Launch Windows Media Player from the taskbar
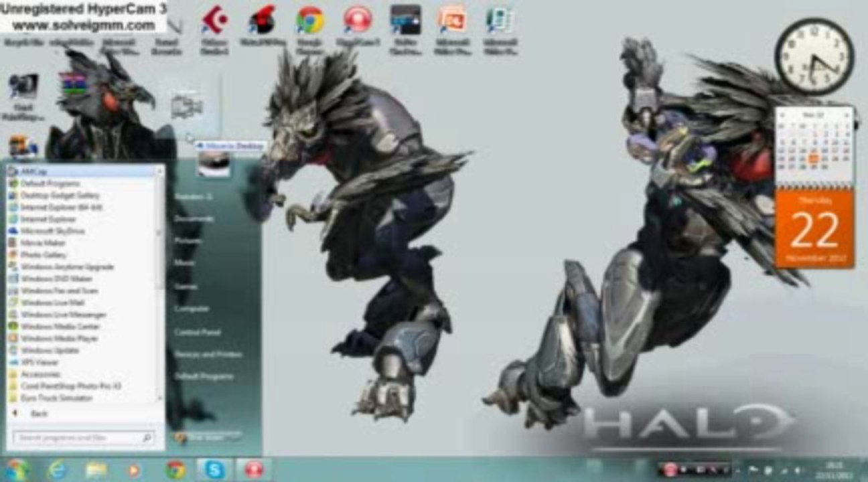Viewport: 868px width, 482px height. click(x=134, y=470)
